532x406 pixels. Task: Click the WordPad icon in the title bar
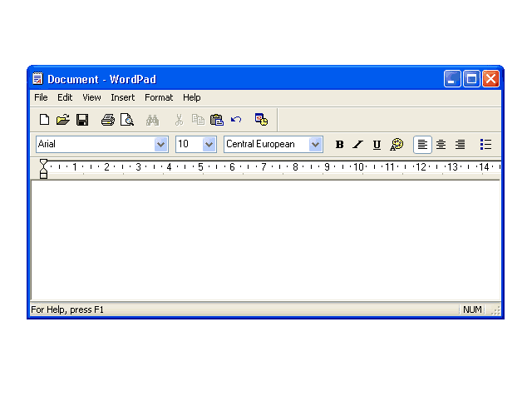[37, 78]
